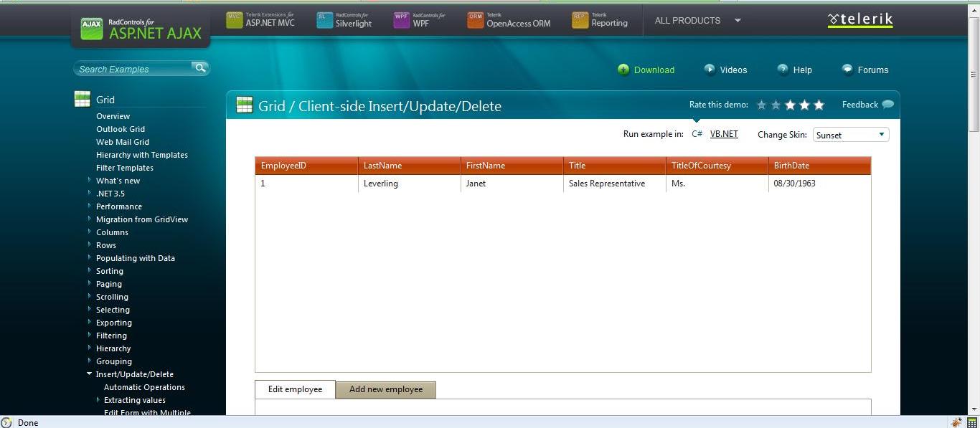This screenshot has width=980, height=428.
Task: Rate demo five stars
Action: 819,105
